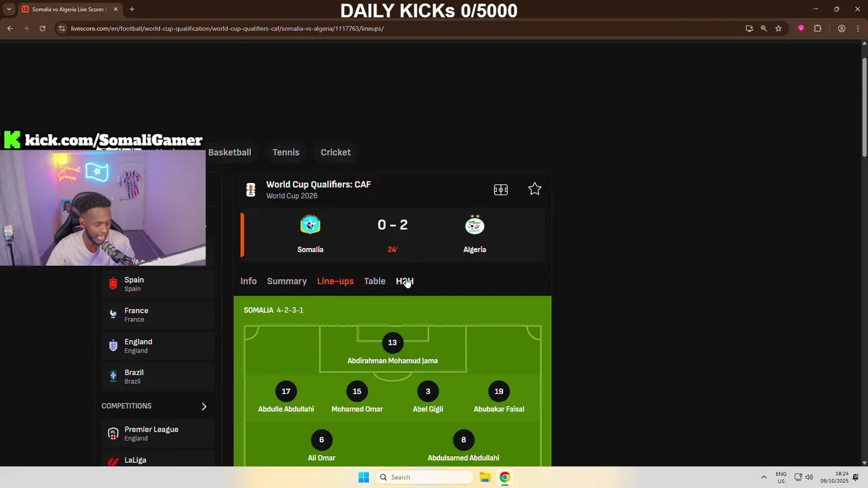Click the Spain flag icon
The image size is (868, 488).
coord(113,284)
